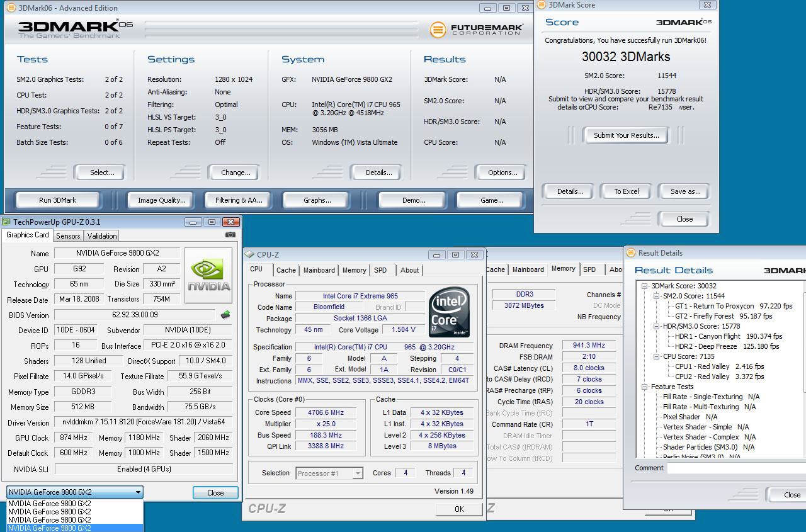This screenshot has width=806, height=532.
Task: Collapse the 3DMark Score tree node
Action: point(645,286)
